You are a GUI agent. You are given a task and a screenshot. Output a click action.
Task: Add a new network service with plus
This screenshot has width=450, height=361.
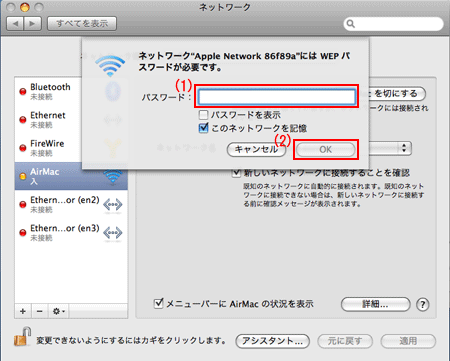point(23,311)
